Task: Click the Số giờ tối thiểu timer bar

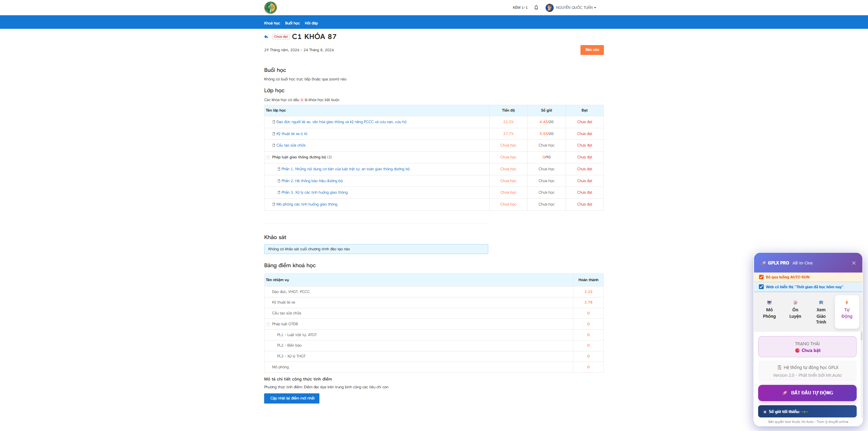Action: click(807, 411)
